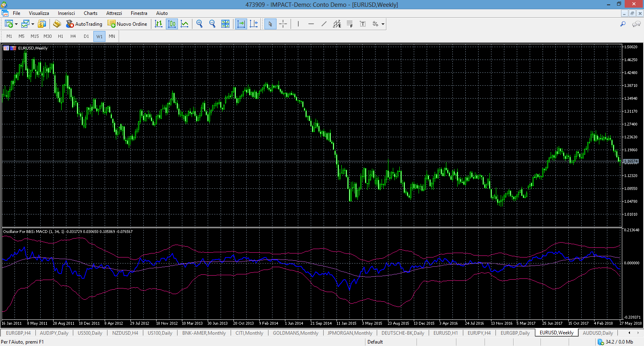Click the connection status icon in the status bar
This screenshot has width=644, height=346.
point(601,342)
